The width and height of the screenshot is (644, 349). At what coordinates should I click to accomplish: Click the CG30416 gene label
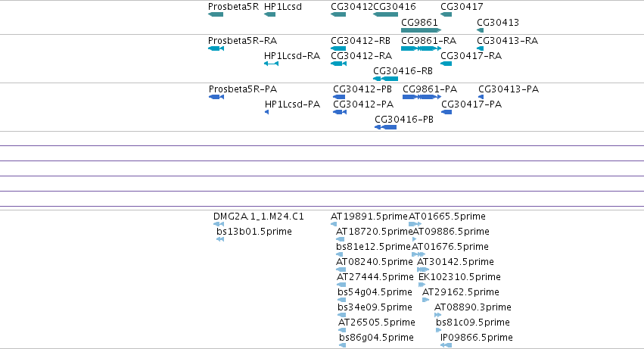pos(394,7)
